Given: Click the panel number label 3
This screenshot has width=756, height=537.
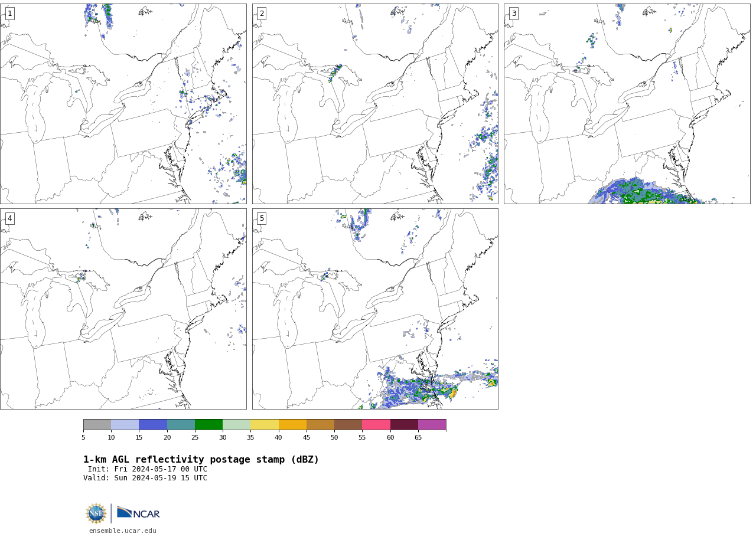Looking at the screenshot, I should [x=513, y=14].
